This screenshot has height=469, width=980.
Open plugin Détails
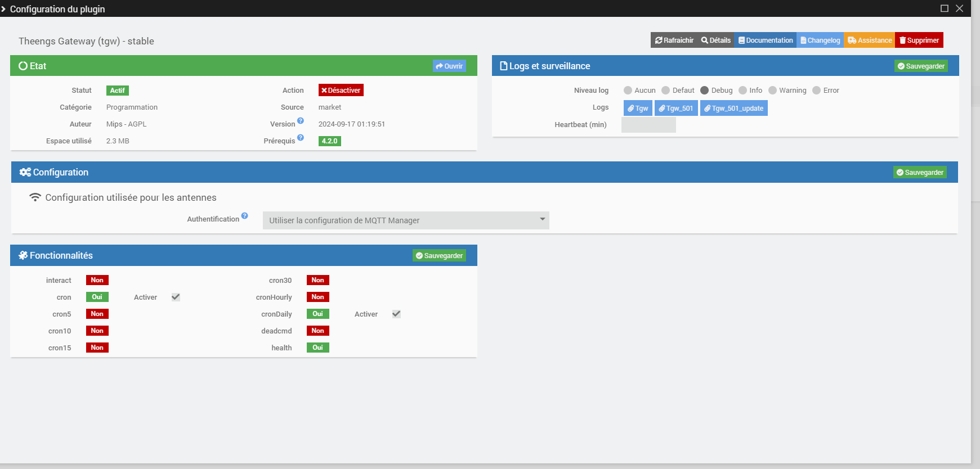[x=715, y=40]
